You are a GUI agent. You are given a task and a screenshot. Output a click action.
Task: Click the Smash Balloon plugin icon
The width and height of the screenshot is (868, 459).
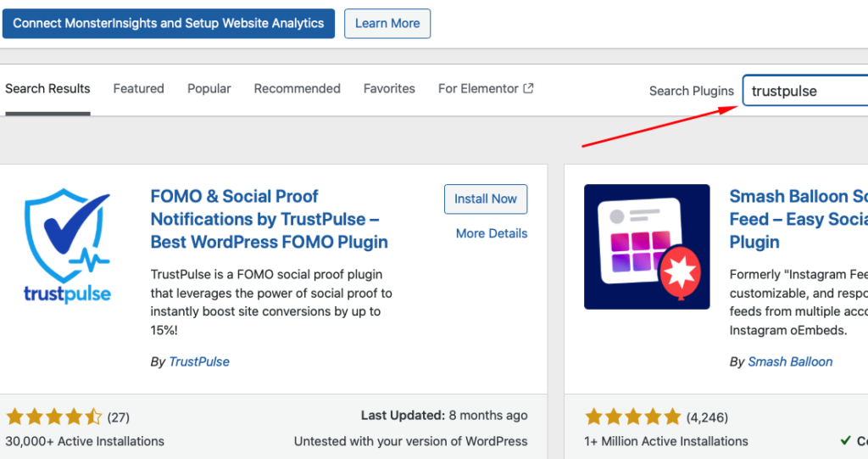[x=647, y=247]
